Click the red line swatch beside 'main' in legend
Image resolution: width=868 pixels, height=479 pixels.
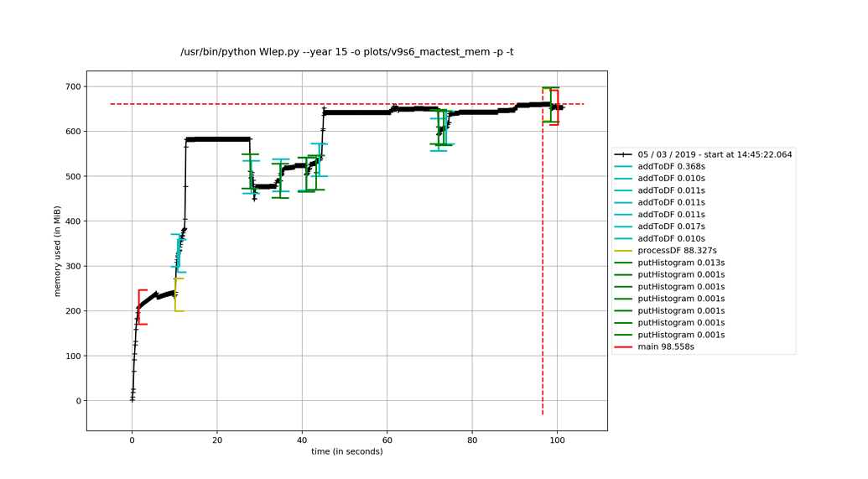click(623, 346)
